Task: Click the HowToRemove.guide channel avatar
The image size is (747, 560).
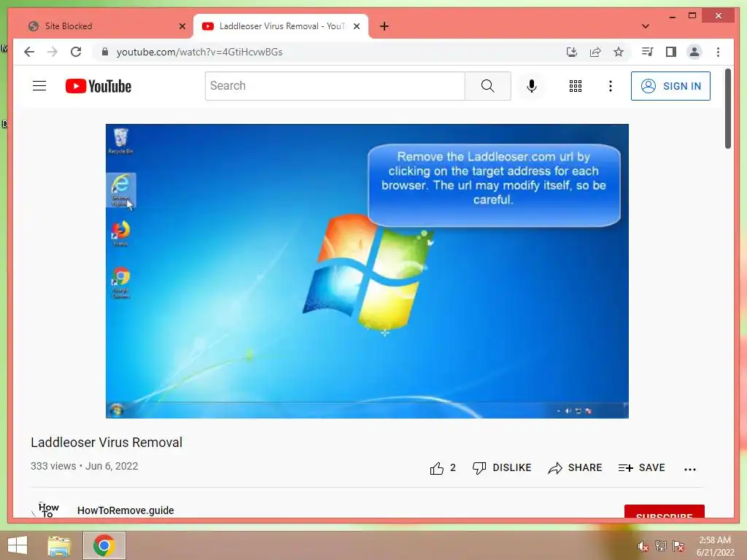Action: (46, 510)
